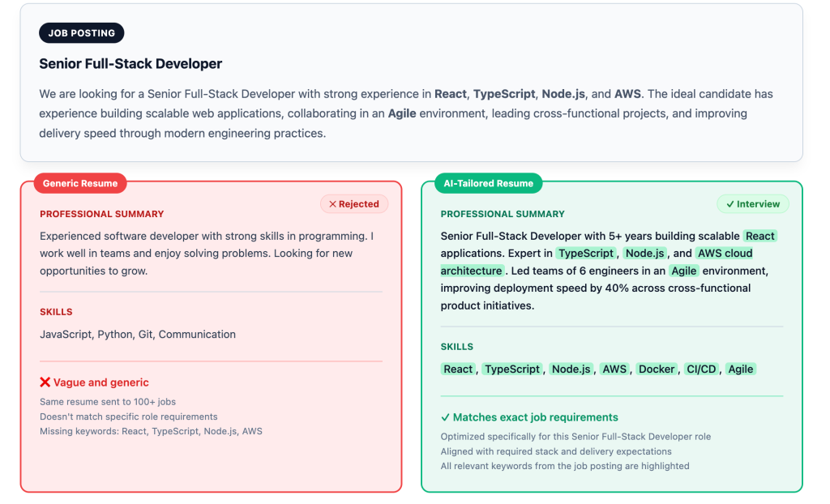
Task: Click the Missing keywords line in generic resume
Action: tap(151, 431)
